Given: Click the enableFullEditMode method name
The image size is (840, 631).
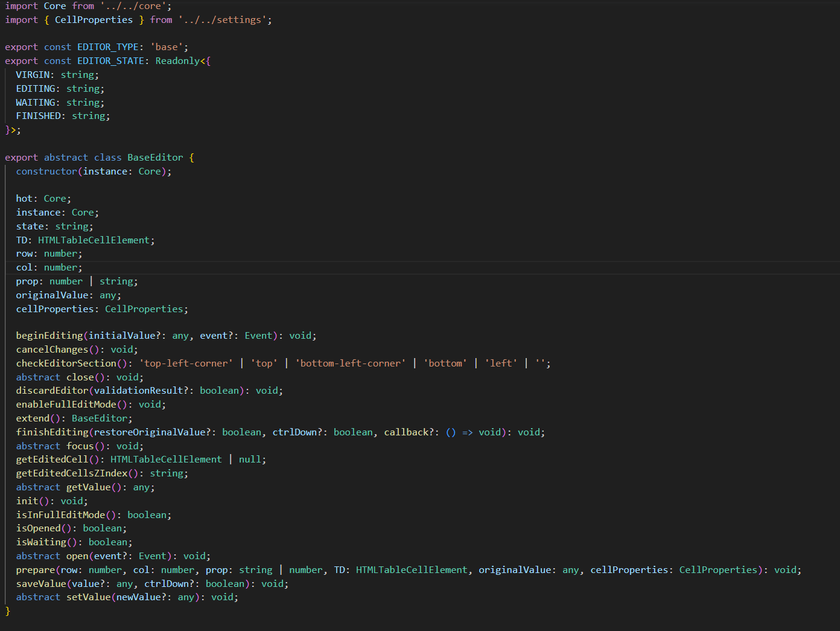Looking at the screenshot, I should (x=66, y=405).
